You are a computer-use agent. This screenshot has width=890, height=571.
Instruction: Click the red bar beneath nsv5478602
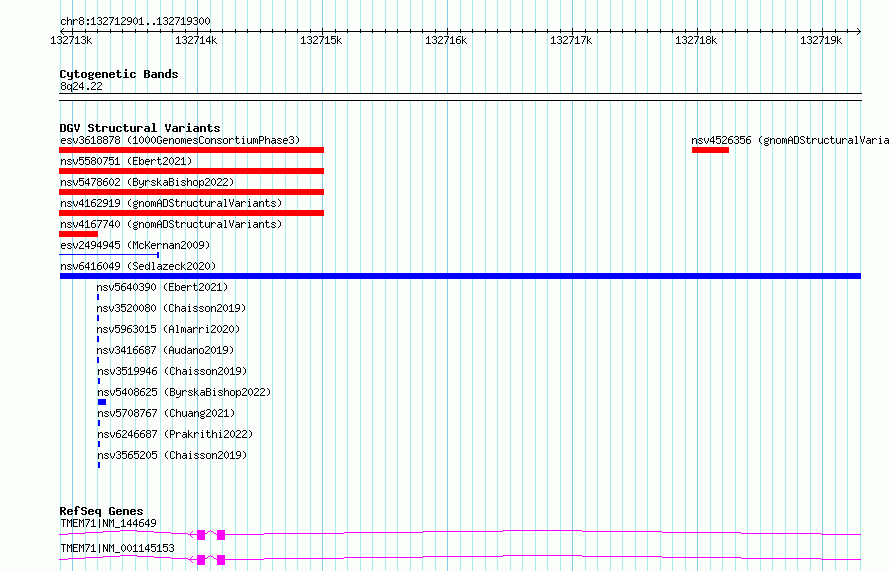[x=191, y=192]
